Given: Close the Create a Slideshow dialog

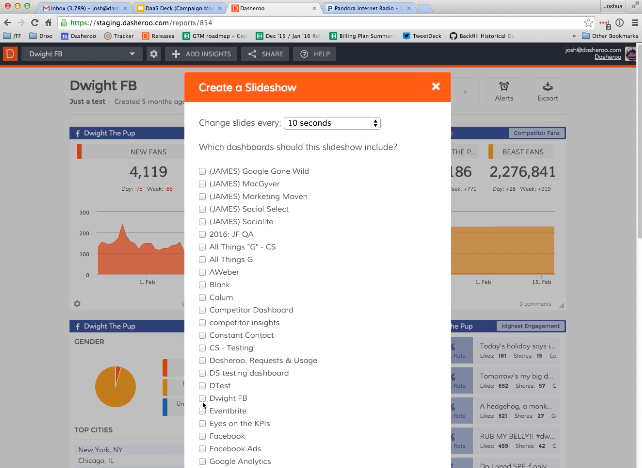Looking at the screenshot, I should click(x=436, y=86).
